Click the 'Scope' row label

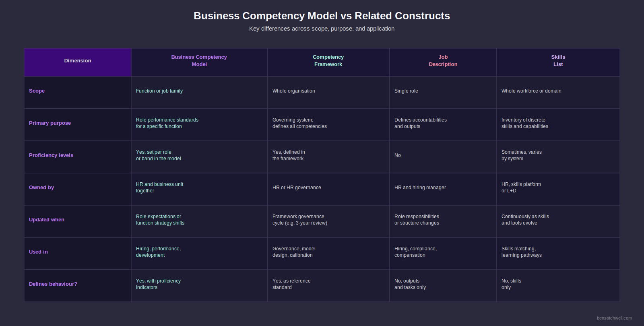[37, 91]
